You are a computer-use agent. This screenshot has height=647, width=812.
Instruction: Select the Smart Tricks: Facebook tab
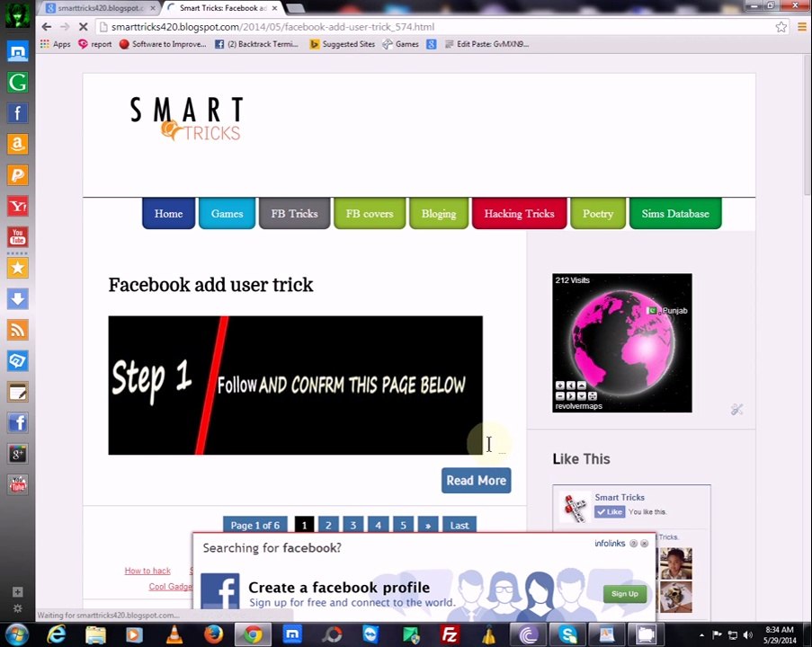click(223, 8)
